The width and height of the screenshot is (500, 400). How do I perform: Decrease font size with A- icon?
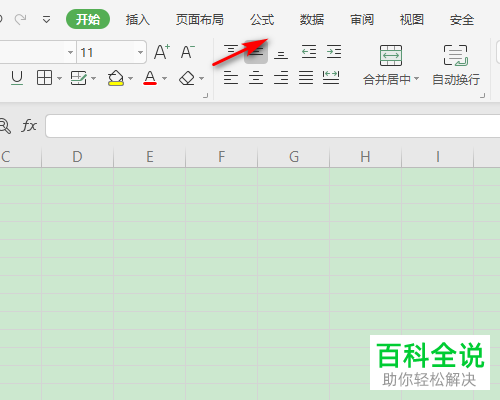(188, 52)
